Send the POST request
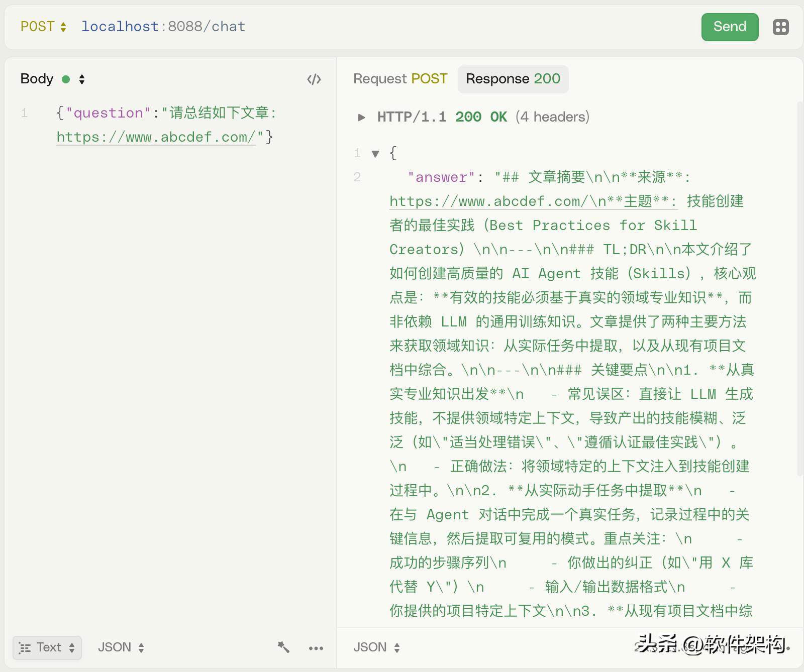Screen dimensions: 804x672 point(730,27)
